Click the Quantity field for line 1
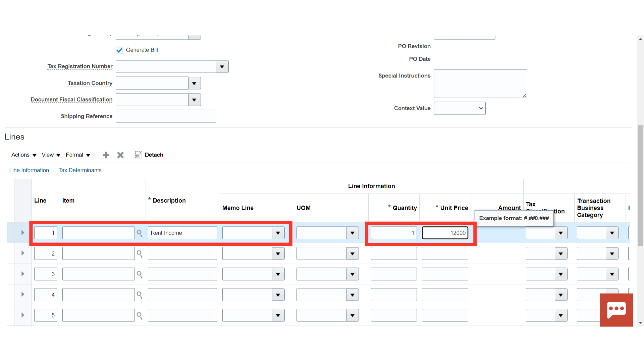This screenshot has height=362, width=644. 394,233
